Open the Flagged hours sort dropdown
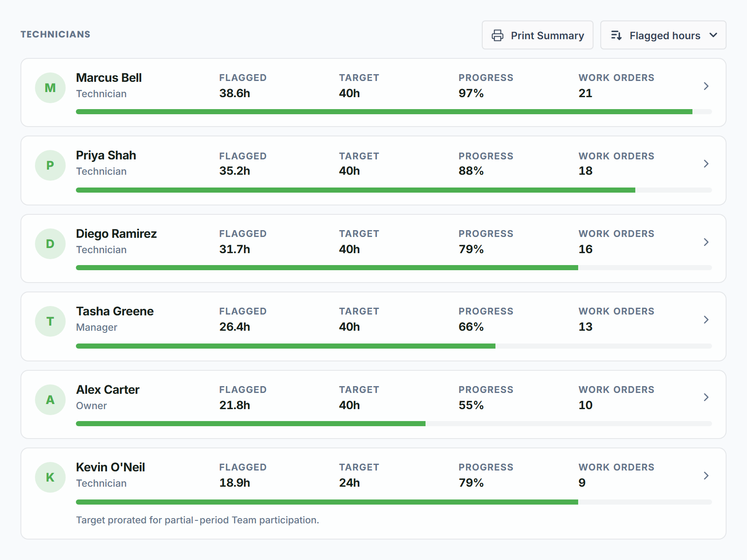The image size is (747, 560). coord(663,35)
